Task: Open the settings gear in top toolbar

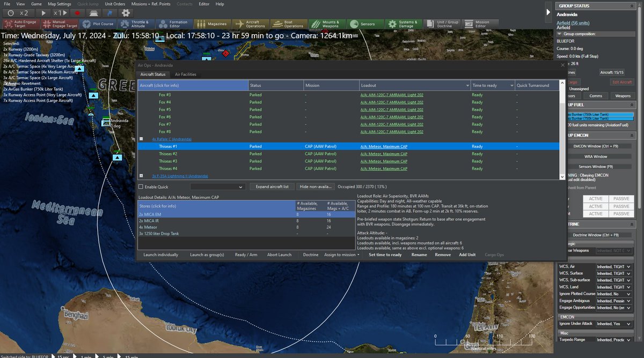Action: (x=126, y=12)
